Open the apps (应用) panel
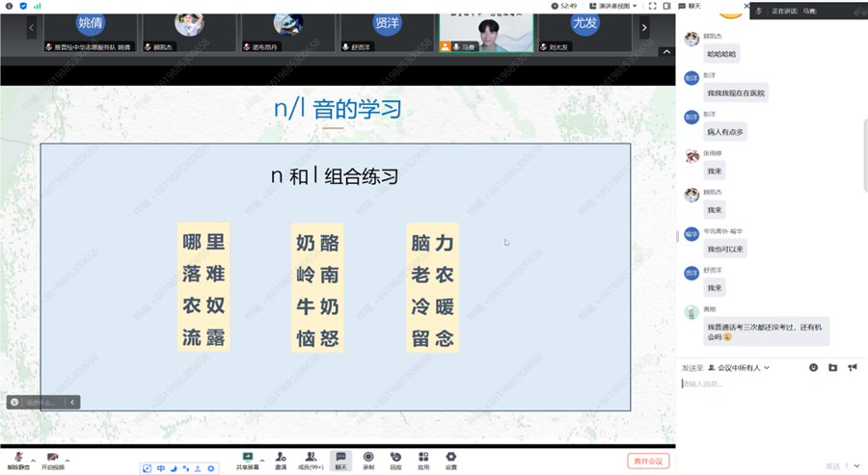The height and width of the screenshot is (475, 868). point(423,461)
